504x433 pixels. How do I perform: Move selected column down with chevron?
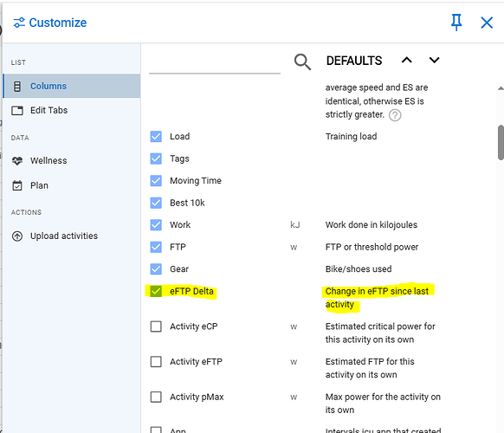pyautogui.click(x=434, y=60)
